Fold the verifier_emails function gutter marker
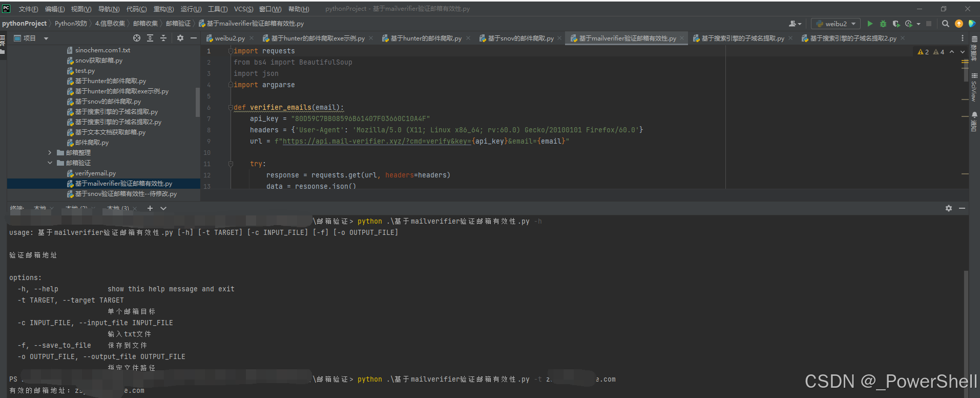980x398 pixels. click(x=231, y=108)
